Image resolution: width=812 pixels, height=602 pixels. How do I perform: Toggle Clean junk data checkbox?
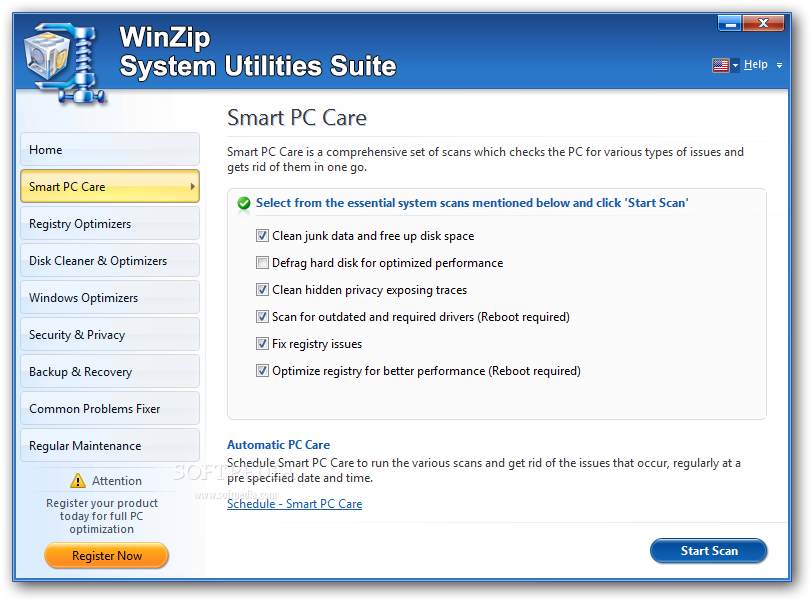(262, 236)
